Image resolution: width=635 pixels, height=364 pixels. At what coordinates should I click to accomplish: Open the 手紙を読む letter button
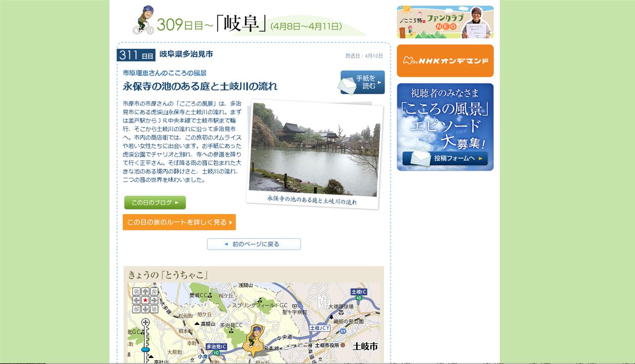point(362,82)
